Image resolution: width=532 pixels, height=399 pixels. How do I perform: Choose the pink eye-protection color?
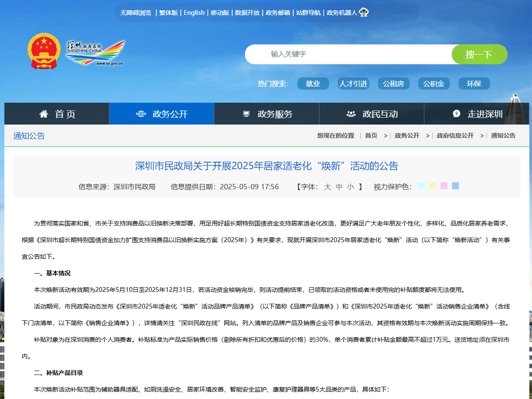coord(444,186)
